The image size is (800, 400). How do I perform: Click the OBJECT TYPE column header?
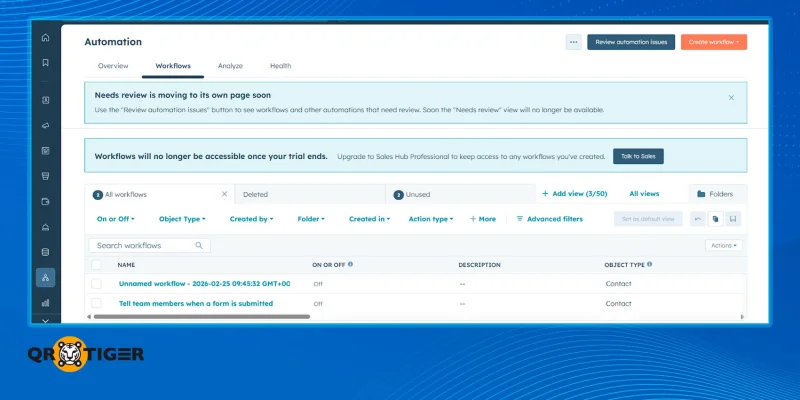(x=624, y=265)
